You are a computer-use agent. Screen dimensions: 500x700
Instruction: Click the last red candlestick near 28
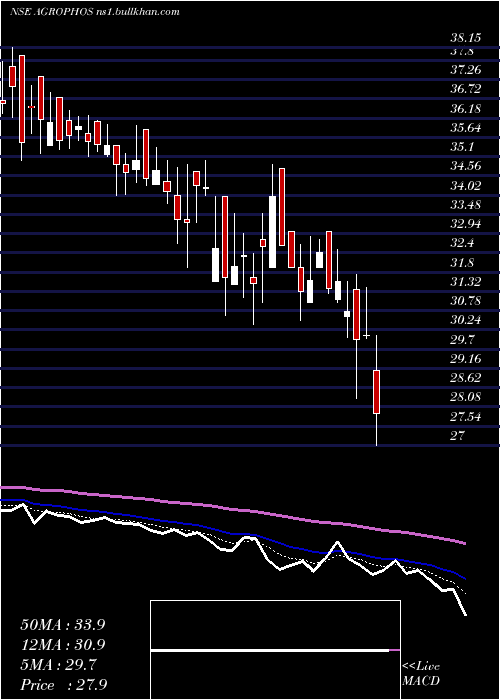coord(376,392)
